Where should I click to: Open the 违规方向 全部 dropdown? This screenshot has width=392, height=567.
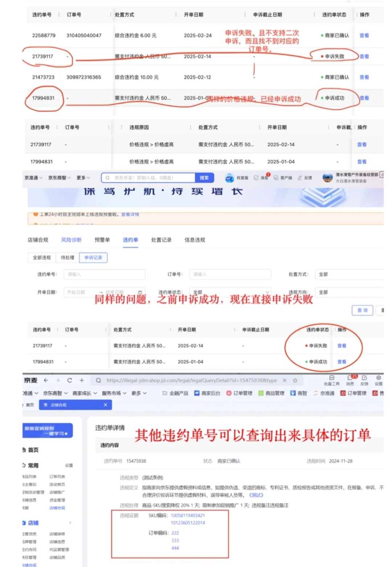click(x=350, y=292)
